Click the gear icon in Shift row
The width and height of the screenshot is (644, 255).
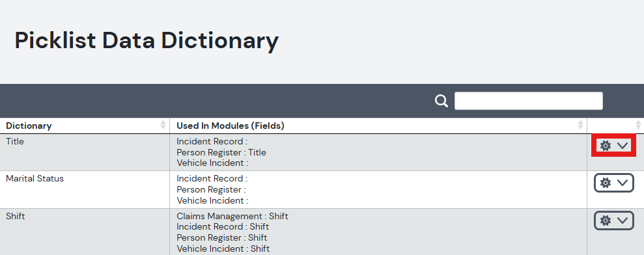pyautogui.click(x=606, y=221)
